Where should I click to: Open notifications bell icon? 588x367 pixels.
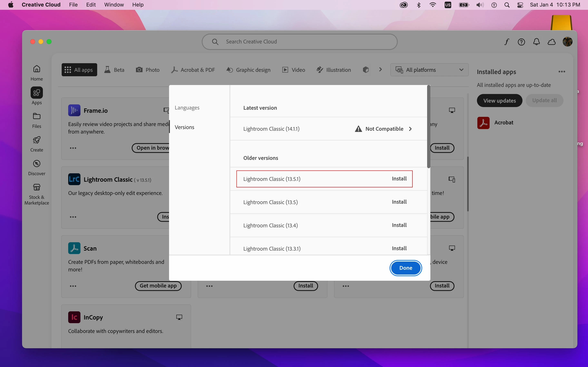[537, 42]
